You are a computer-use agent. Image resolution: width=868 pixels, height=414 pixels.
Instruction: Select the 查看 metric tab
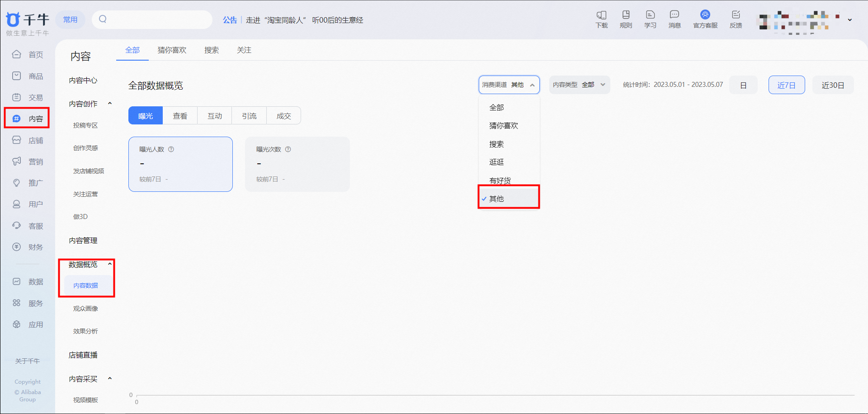click(180, 116)
